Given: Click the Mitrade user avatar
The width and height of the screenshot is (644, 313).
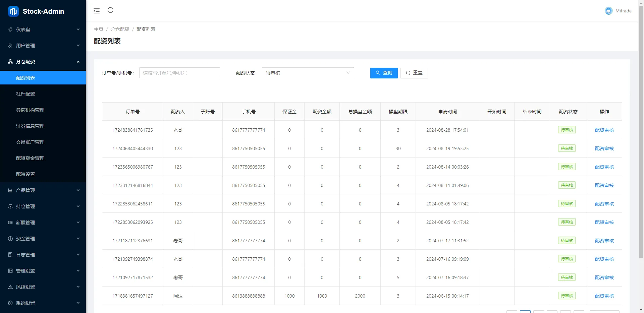Looking at the screenshot, I should pos(608,11).
